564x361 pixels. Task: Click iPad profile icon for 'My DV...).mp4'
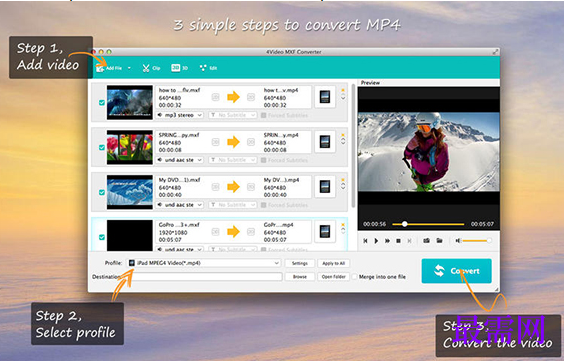[x=325, y=187]
